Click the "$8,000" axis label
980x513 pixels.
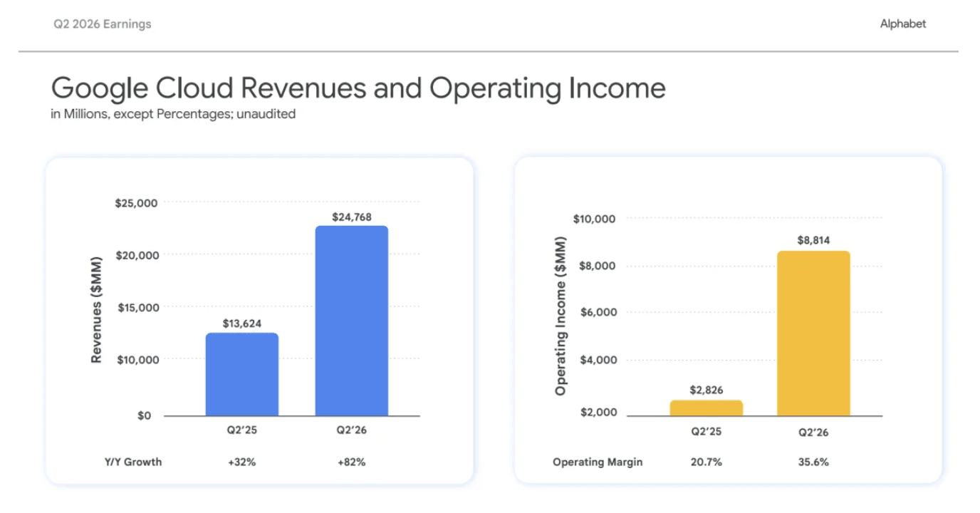[596, 266]
